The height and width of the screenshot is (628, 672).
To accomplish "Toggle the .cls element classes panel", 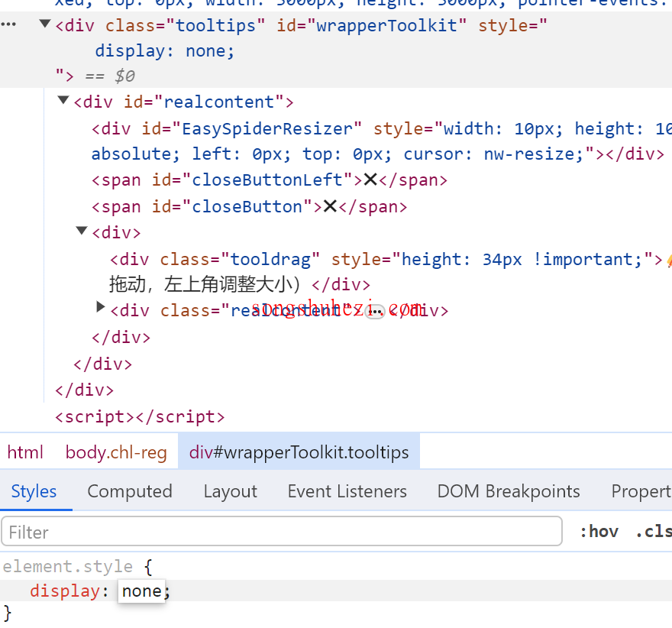I will click(x=654, y=532).
